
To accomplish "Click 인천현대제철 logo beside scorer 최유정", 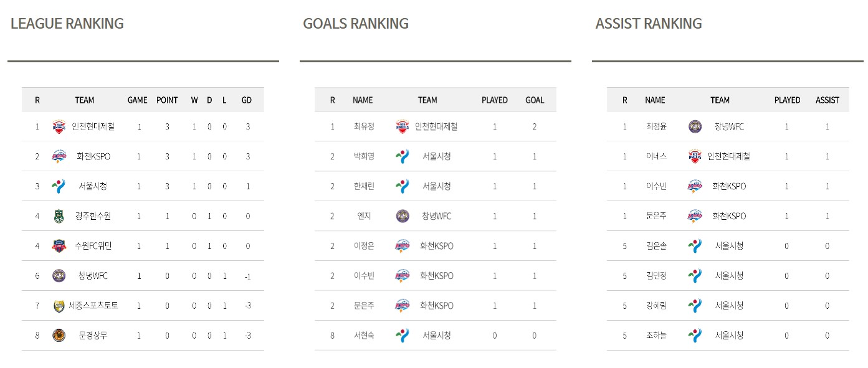I will 403,126.
